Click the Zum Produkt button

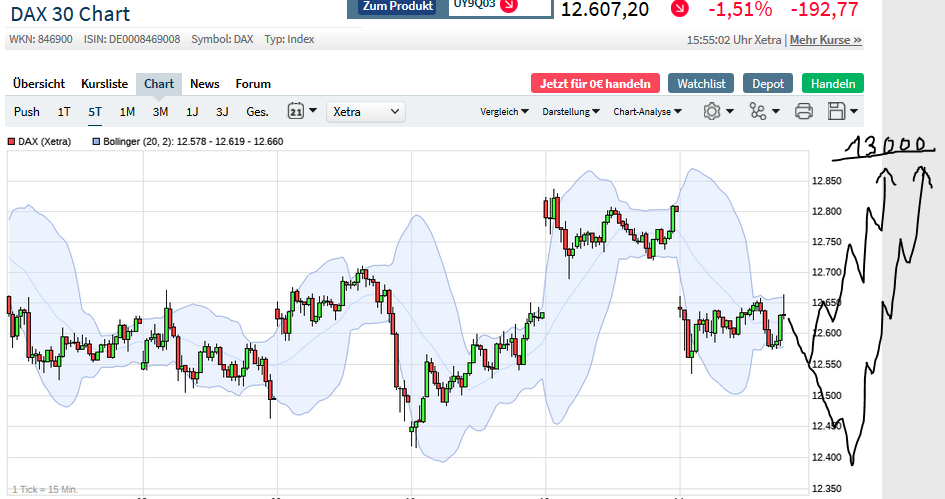click(398, 7)
